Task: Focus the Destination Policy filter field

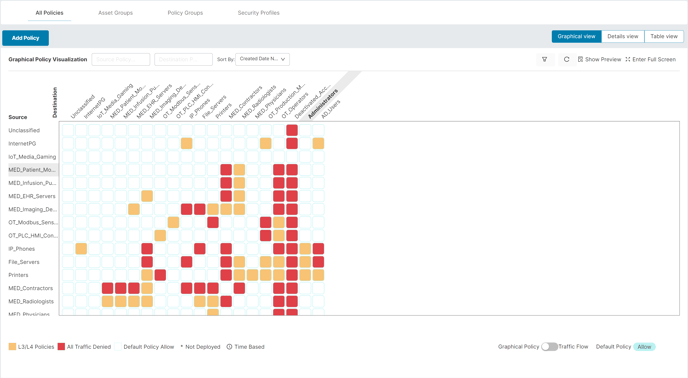Action: coord(183,59)
